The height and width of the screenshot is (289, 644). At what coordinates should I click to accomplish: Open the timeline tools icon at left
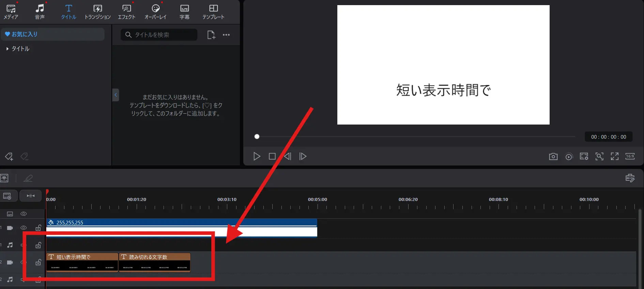(4, 178)
